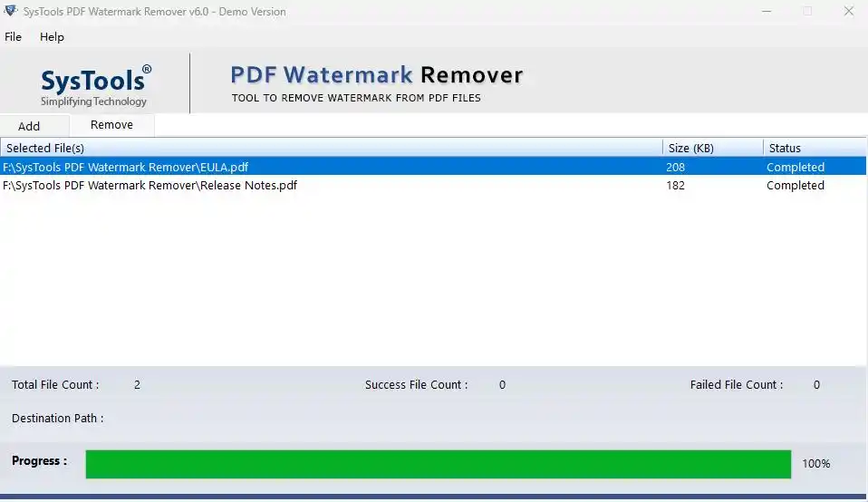Select the Release Notes.pdf file row
868x502 pixels.
433,186
